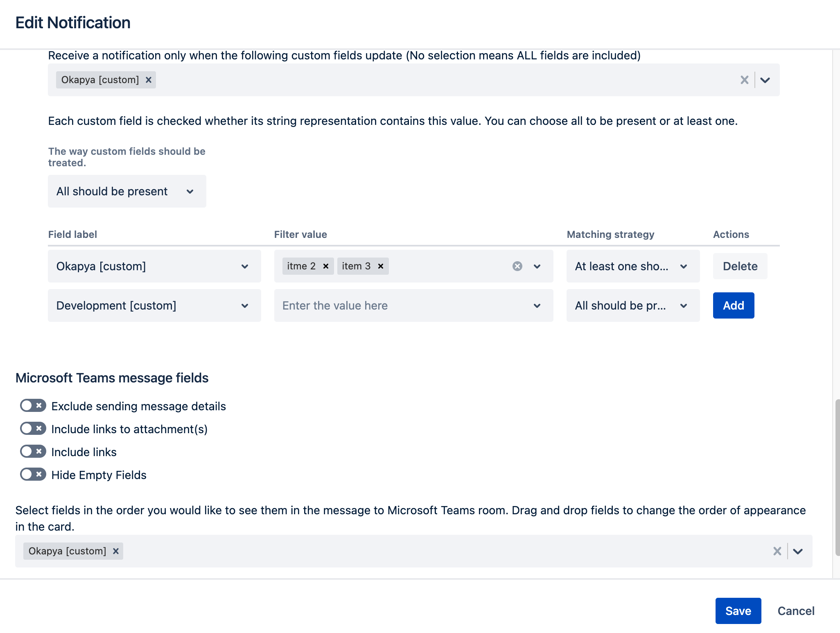Add the Development custom field filter

[x=733, y=305]
